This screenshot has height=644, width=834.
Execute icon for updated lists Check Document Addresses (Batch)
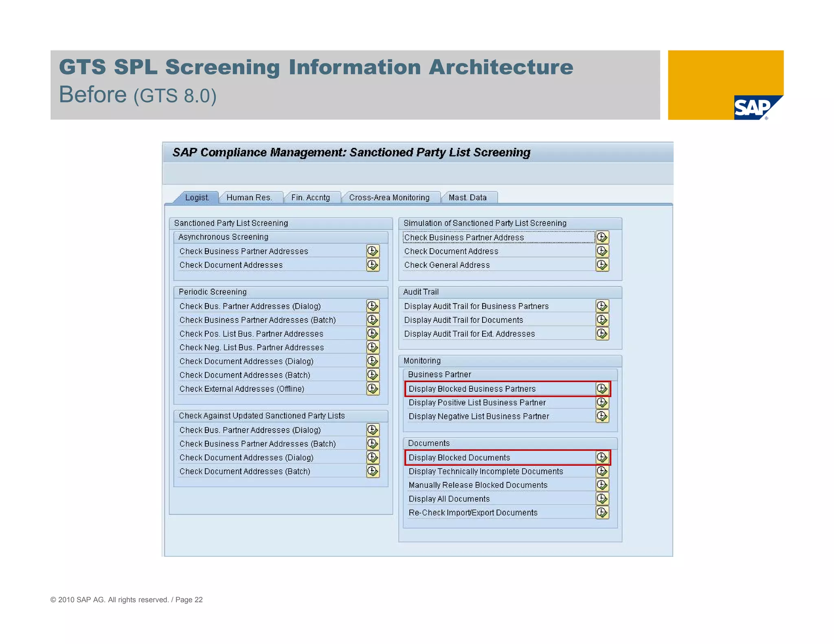pos(373,471)
